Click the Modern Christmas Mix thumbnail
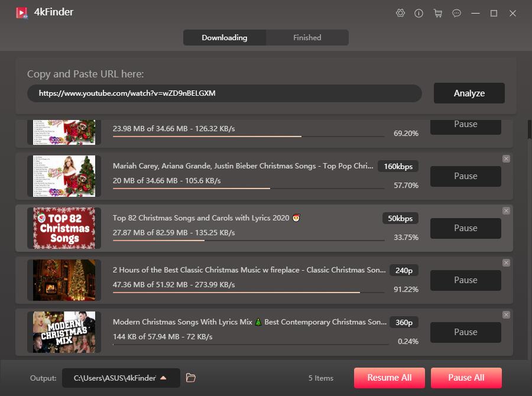The image size is (532, 396). pyautogui.click(x=64, y=332)
